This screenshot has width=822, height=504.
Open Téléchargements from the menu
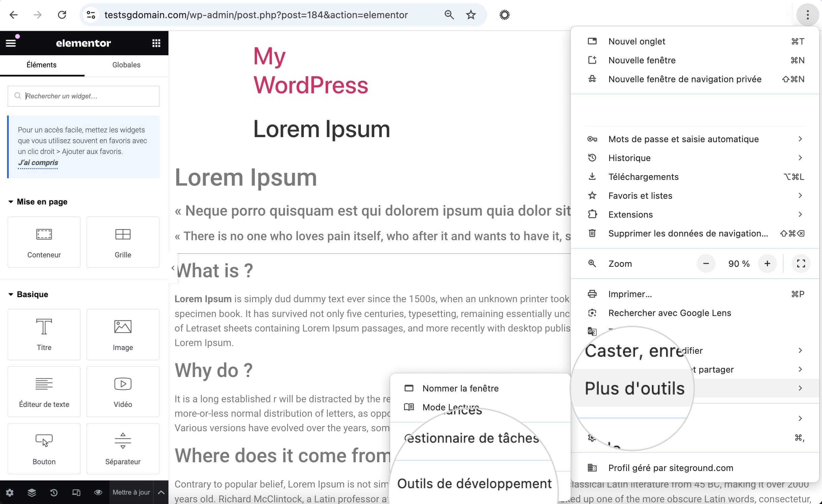[x=695, y=177]
